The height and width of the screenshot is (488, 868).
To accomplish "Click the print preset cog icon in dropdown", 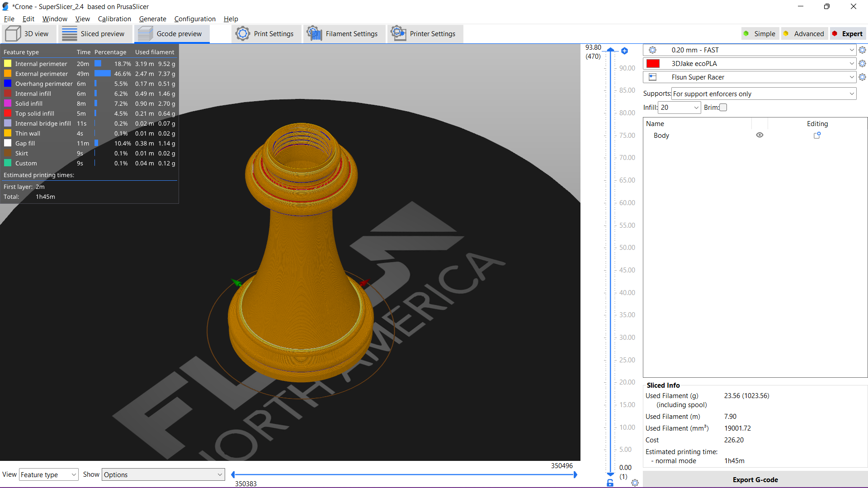I will [x=652, y=50].
